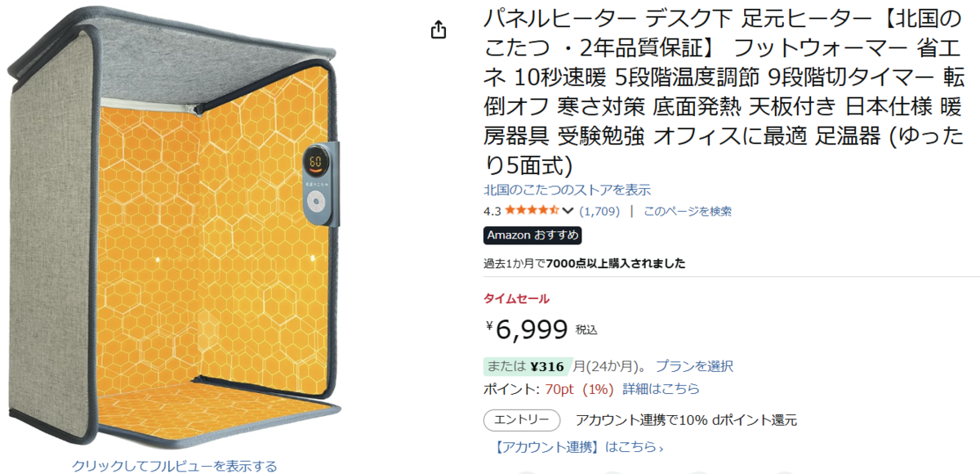Click the orange star rating icons
This screenshot has width=980, height=474.
pyautogui.click(x=532, y=211)
